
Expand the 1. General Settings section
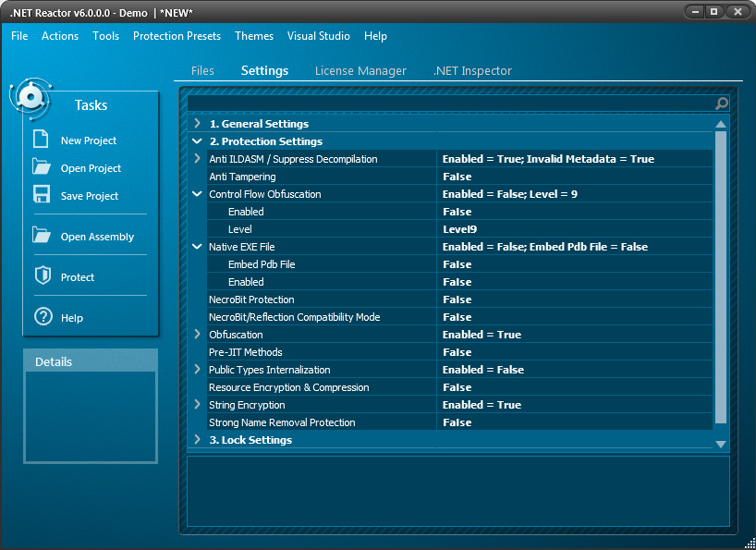[x=197, y=124]
